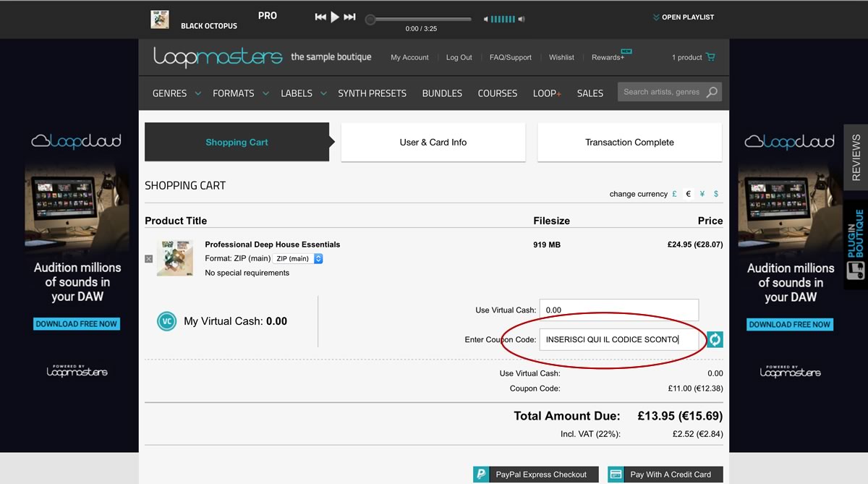Click the album artwork in the player bar

coord(160,19)
